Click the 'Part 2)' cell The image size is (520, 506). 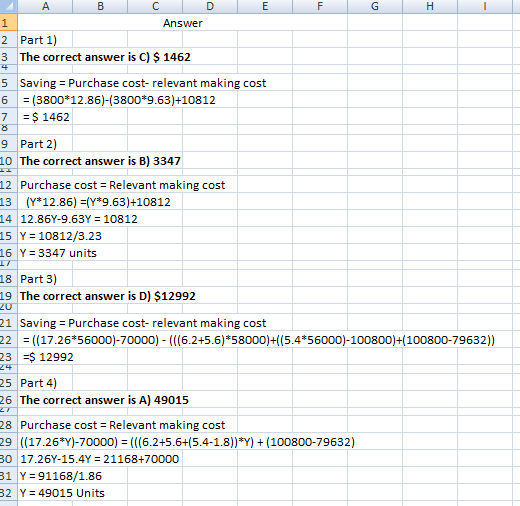[x=45, y=144]
